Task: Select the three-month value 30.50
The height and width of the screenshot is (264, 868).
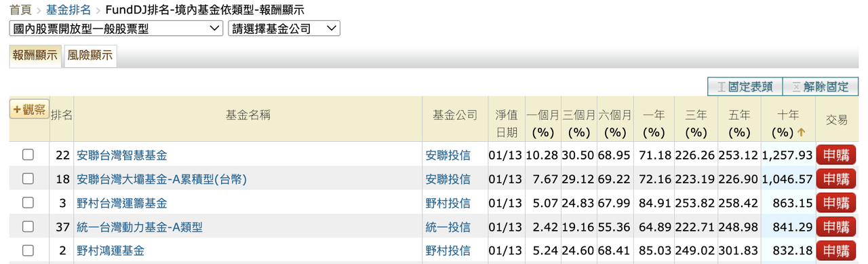Action: [x=579, y=155]
